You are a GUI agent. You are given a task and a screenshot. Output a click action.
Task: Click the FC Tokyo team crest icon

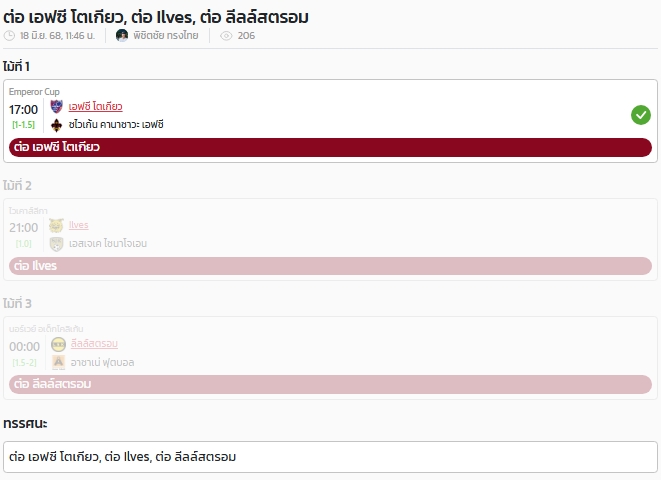point(56,106)
